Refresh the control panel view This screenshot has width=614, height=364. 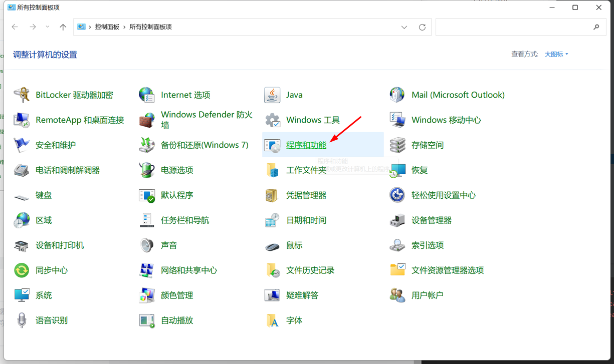click(x=422, y=27)
